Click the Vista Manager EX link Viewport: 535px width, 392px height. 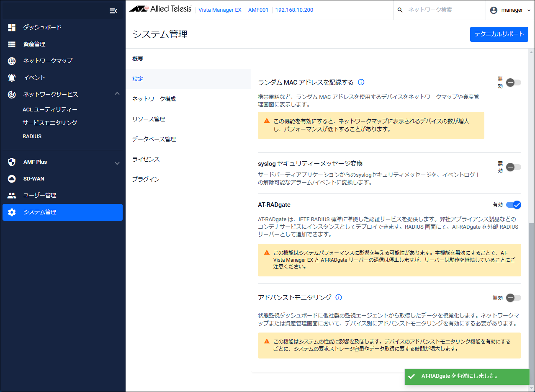220,10
